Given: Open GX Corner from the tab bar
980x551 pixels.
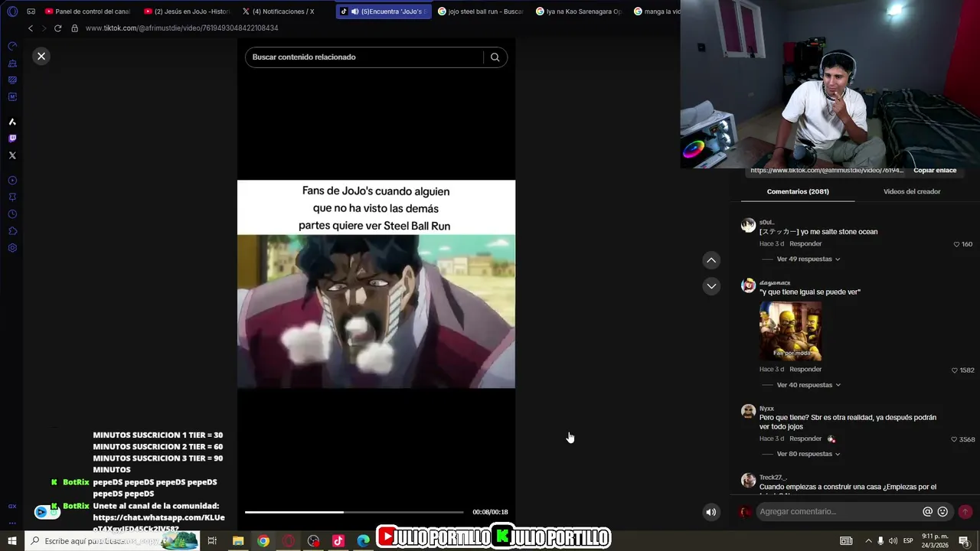Looking at the screenshot, I should coord(31,11).
